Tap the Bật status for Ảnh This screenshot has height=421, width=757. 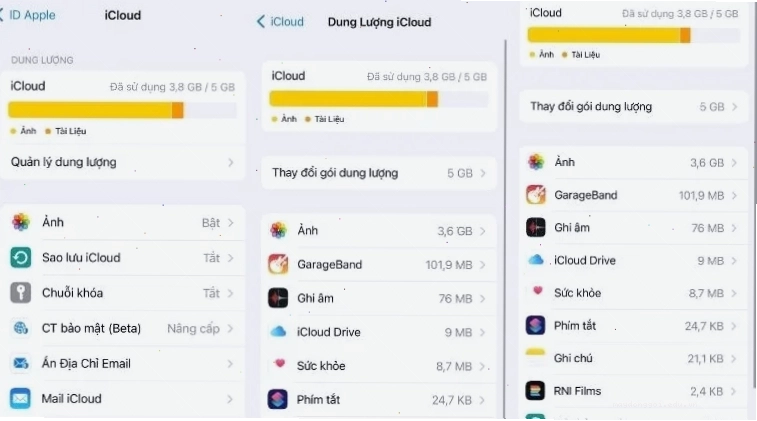tap(211, 223)
